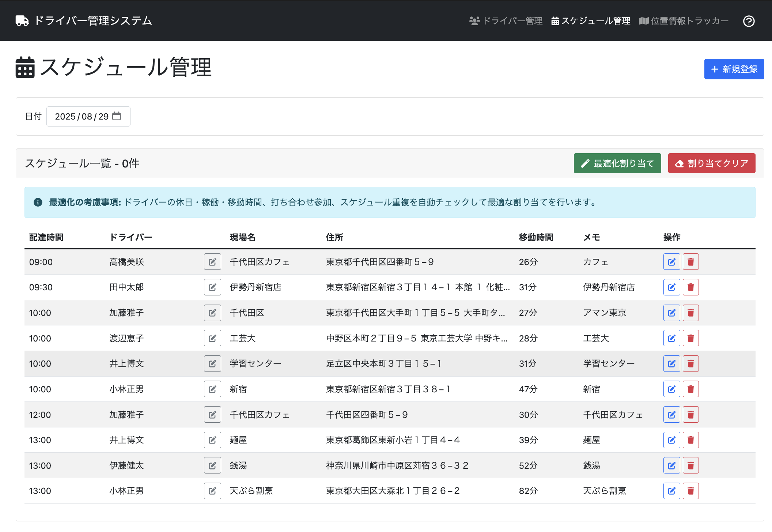Delete the 天ぷら割烹 schedule row
772x532 pixels.
[x=690, y=491]
